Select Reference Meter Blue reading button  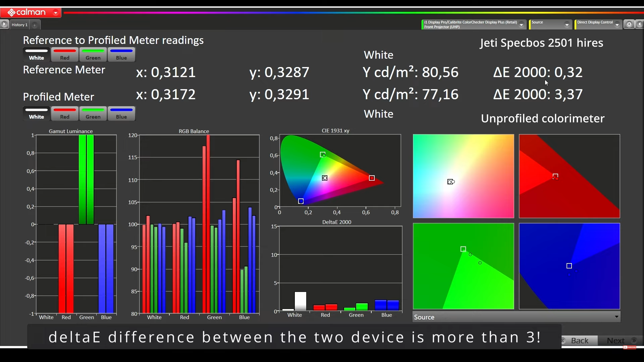click(x=121, y=55)
